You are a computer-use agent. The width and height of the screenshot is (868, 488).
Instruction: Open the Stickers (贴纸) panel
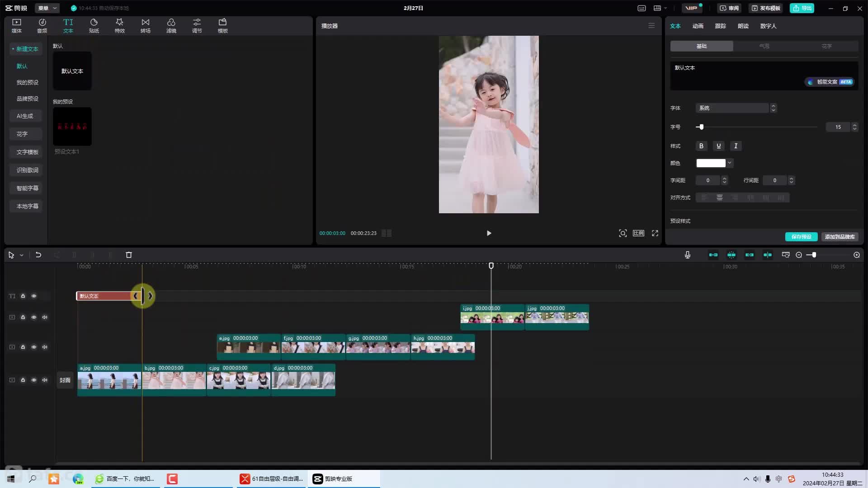pyautogui.click(x=94, y=26)
